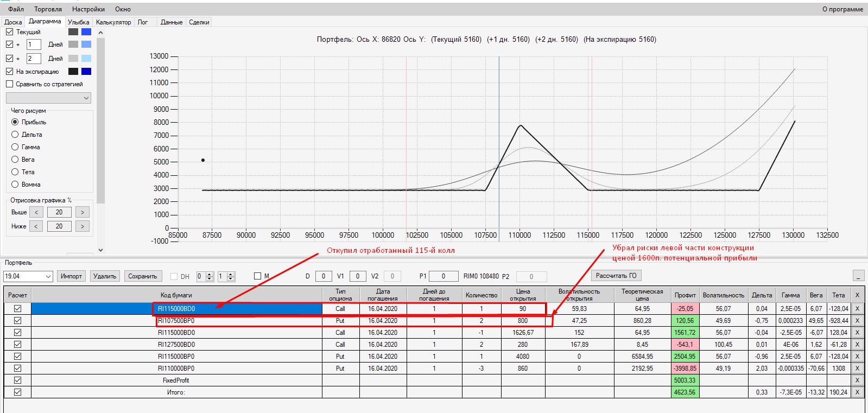Open the О программе menu

click(842, 9)
